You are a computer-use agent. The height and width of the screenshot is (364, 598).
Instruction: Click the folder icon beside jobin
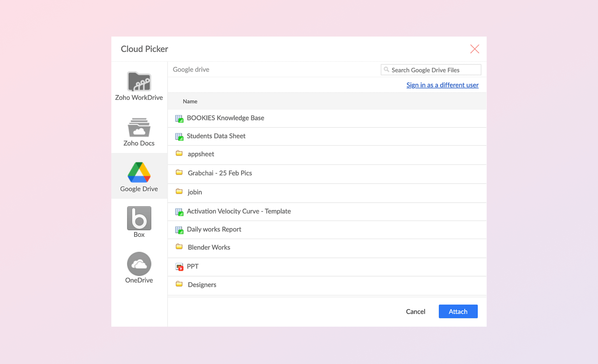tap(179, 191)
